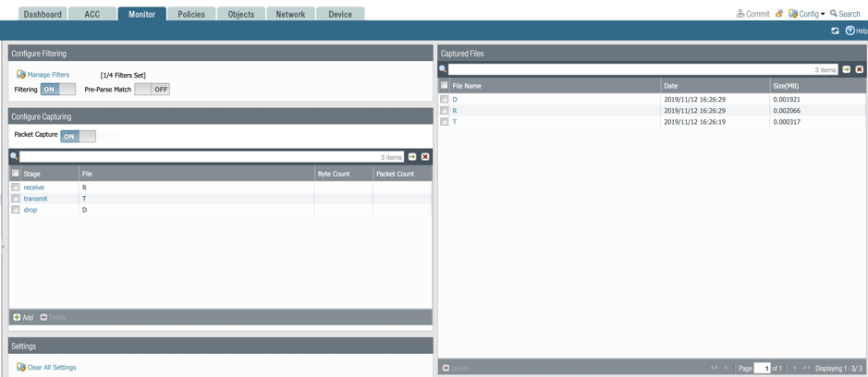The width and height of the screenshot is (868, 377).
Task: Click Delete in Captured Files footer
Action: [455, 368]
